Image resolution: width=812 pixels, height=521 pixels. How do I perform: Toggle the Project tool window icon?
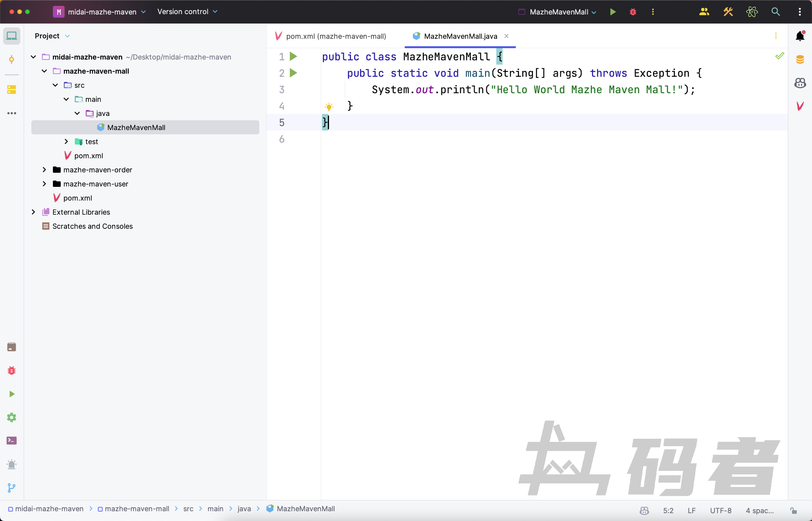coord(12,36)
